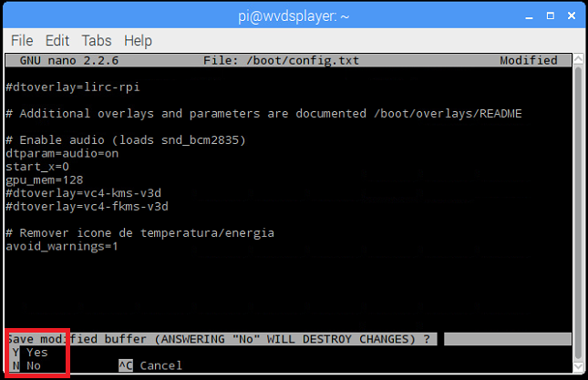Open the Tabs menu
This screenshot has height=380, width=588.
click(x=97, y=40)
